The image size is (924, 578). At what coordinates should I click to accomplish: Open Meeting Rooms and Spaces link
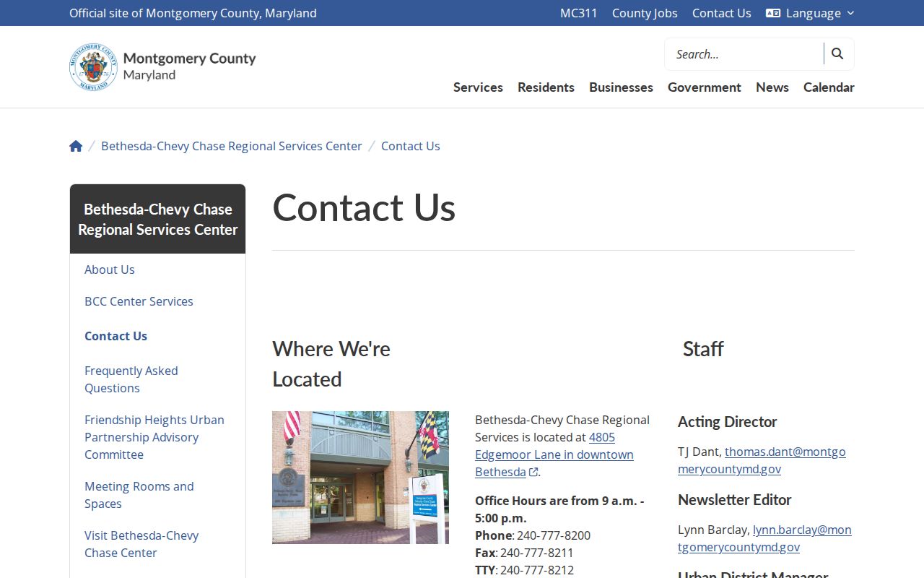coord(139,495)
